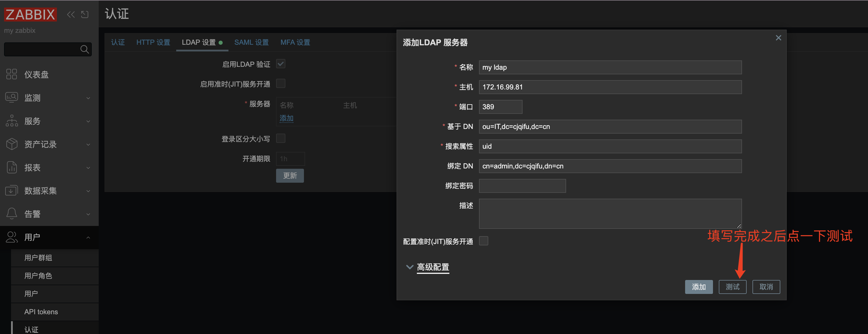Click 仪表盘 menu label

point(36,74)
